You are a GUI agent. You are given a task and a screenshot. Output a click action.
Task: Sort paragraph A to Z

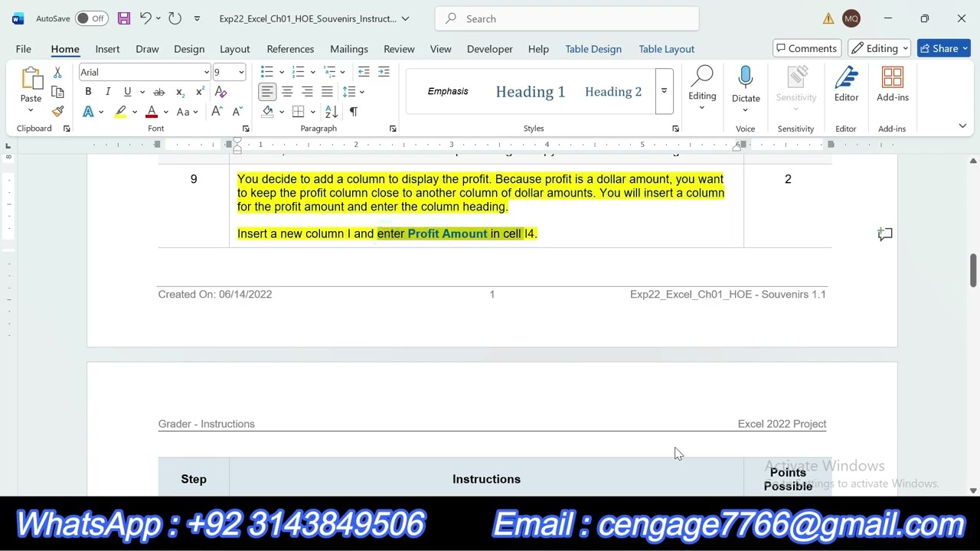[332, 112]
